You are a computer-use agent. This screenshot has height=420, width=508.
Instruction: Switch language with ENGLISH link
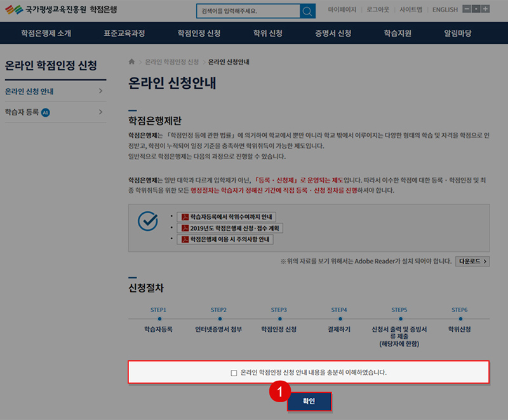[444, 10]
